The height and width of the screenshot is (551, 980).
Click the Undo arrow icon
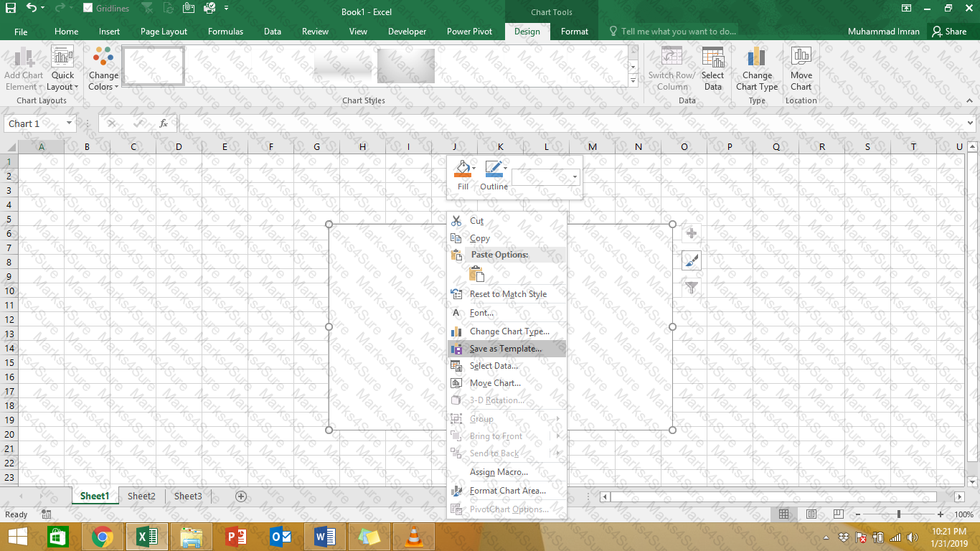click(31, 8)
